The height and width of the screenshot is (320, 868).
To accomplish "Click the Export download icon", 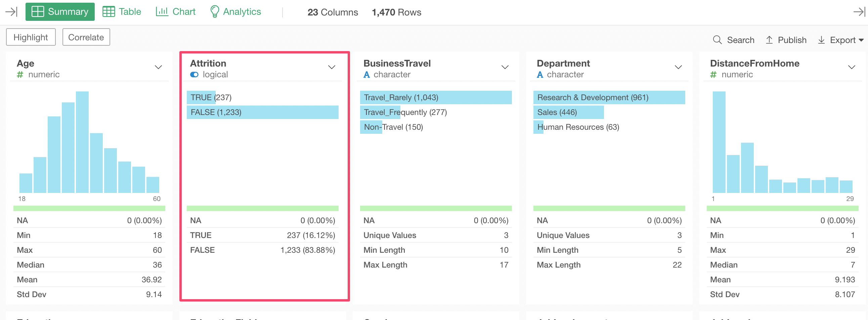I will [822, 40].
